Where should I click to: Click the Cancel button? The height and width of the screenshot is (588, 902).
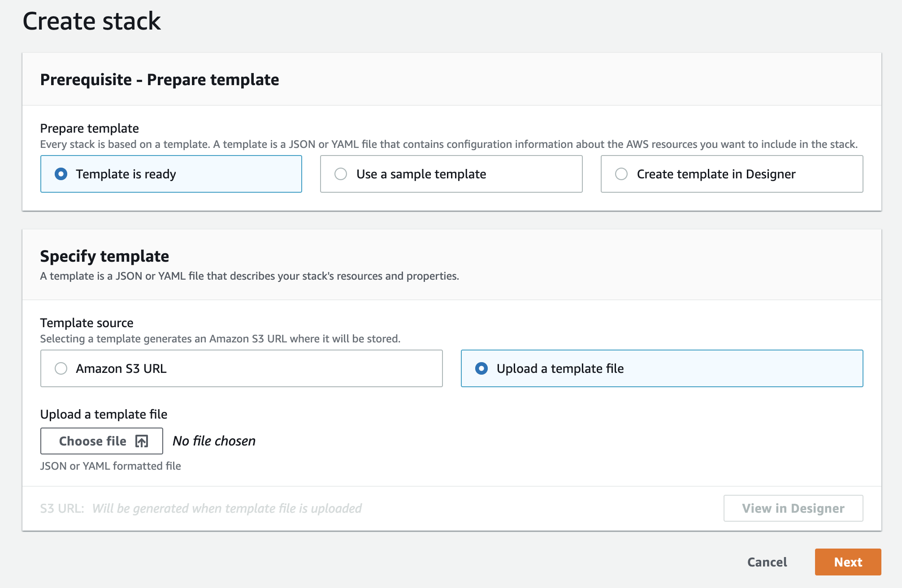coord(767,562)
